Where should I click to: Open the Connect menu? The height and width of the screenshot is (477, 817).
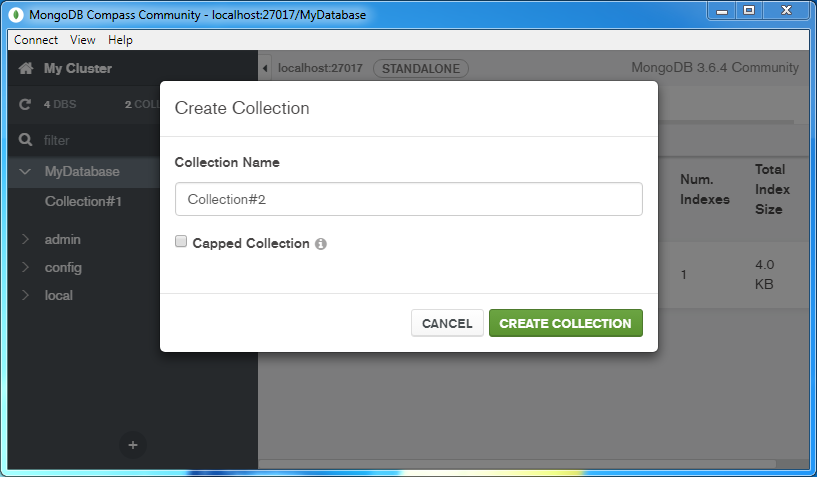[36, 40]
